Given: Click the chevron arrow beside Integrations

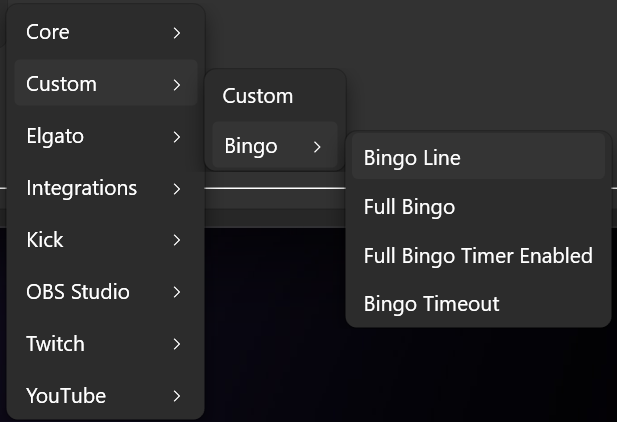Looking at the screenshot, I should tap(177, 188).
